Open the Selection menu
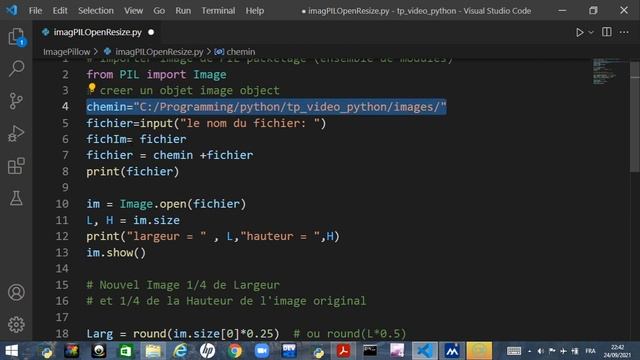This screenshot has height=360, width=640. (96, 11)
